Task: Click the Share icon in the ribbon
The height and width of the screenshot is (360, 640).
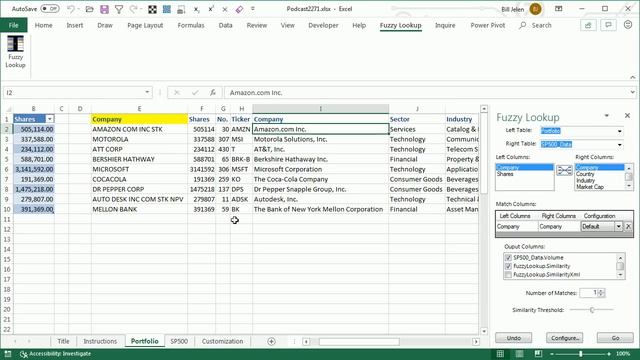Action: tap(588, 25)
